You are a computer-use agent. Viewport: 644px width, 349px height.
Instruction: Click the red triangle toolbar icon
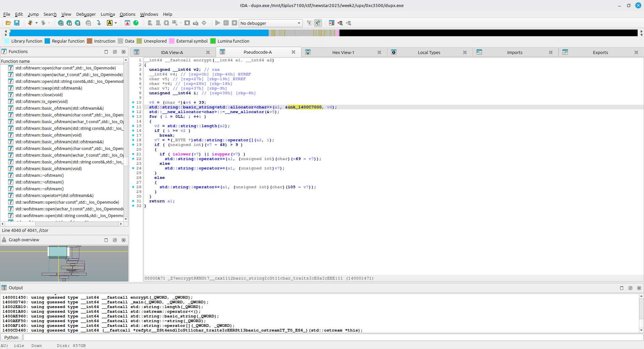(127, 23)
